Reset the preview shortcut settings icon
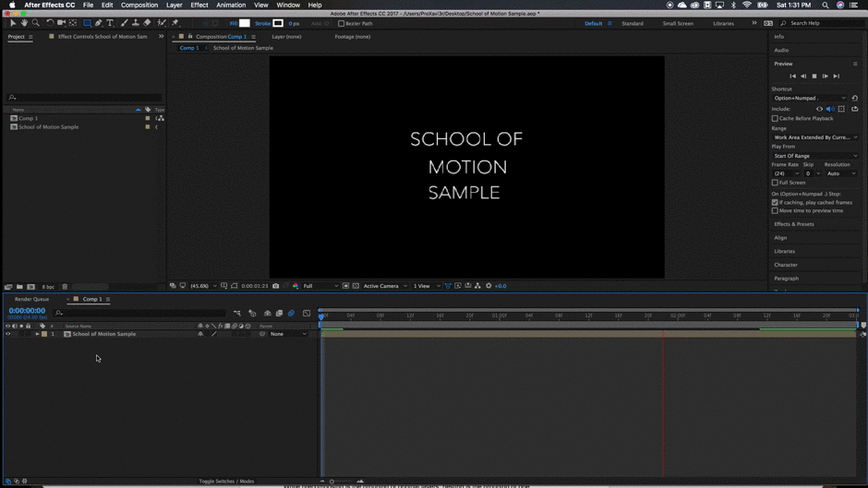Viewport: 868px width, 488px height. coord(855,98)
